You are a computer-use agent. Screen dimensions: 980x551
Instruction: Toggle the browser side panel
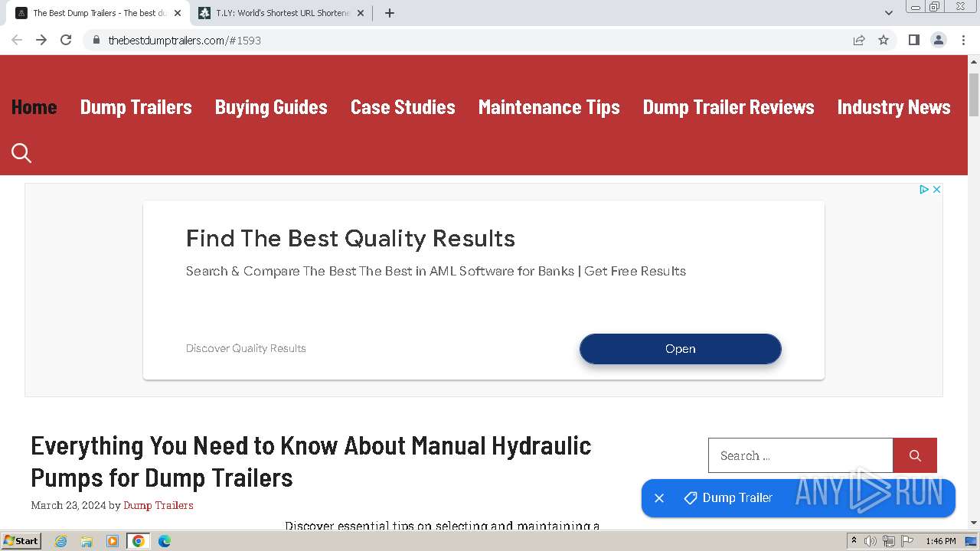[913, 40]
